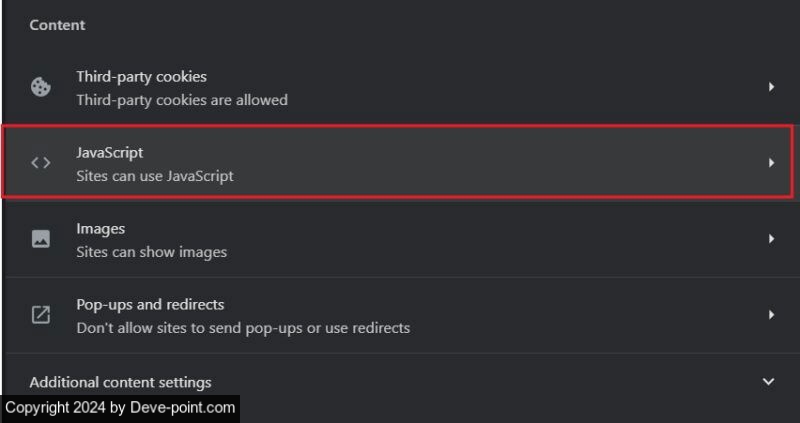Click the 'Don't allow sites to send pop-ups' text
The image size is (800, 423).
(243, 328)
